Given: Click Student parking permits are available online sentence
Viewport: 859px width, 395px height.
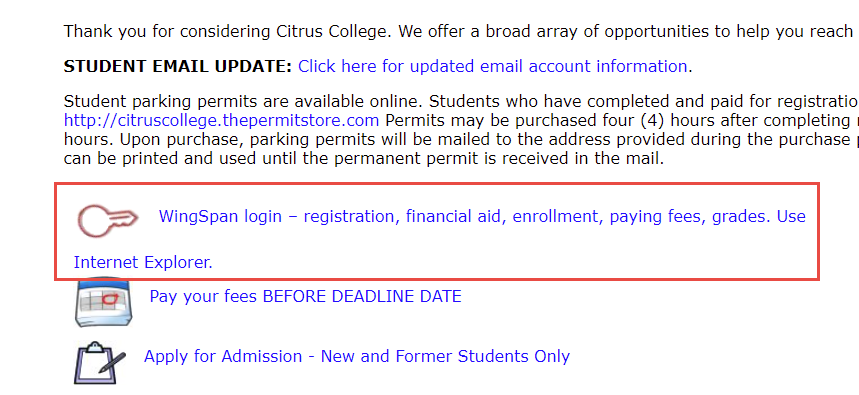Looking at the screenshot, I should click(x=243, y=102).
